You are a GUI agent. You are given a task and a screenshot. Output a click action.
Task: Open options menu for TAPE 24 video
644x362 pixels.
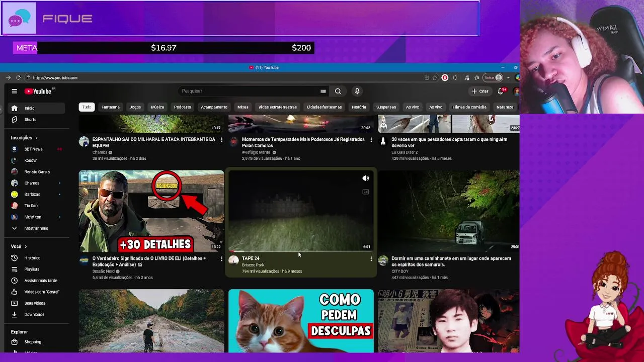(371, 259)
